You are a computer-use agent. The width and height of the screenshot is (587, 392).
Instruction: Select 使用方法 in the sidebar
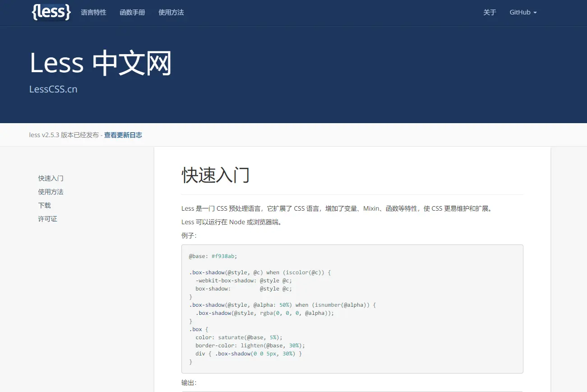[x=51, y=192]
